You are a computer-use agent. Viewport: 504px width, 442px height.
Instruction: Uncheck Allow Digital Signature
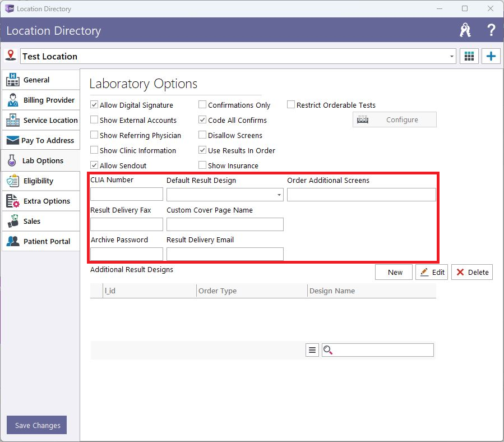94,104
